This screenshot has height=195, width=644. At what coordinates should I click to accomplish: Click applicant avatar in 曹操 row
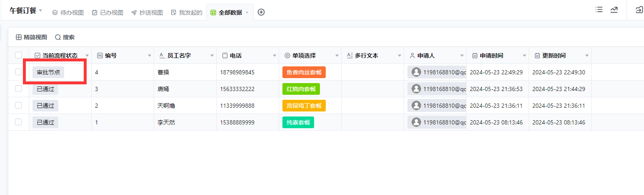pyautogui.click(x=416, y=72)
